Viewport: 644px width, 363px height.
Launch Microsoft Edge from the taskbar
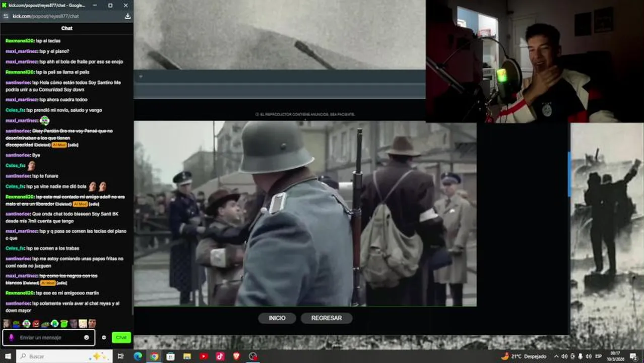tap(138, 356)
